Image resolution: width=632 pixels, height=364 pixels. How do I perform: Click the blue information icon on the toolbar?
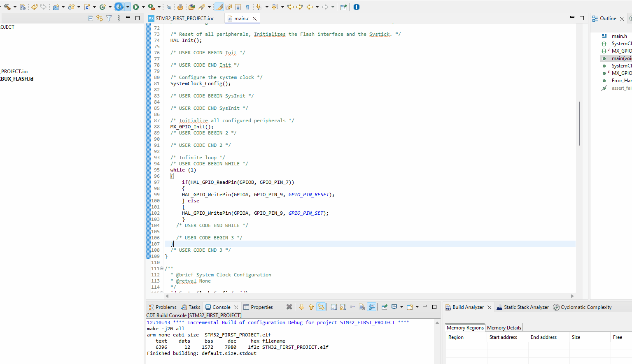point(356,7)
